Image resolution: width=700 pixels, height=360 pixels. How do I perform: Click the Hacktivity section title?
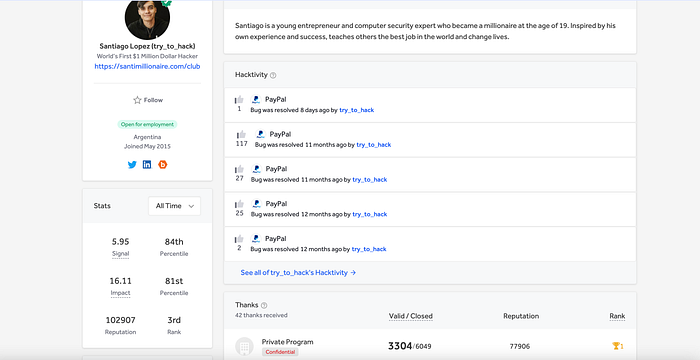251,75
